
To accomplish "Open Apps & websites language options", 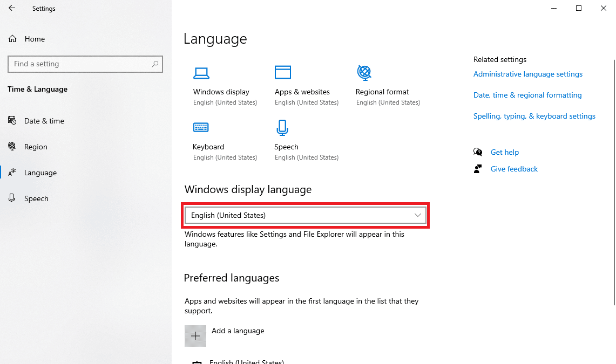I will (x=282, y=73).
